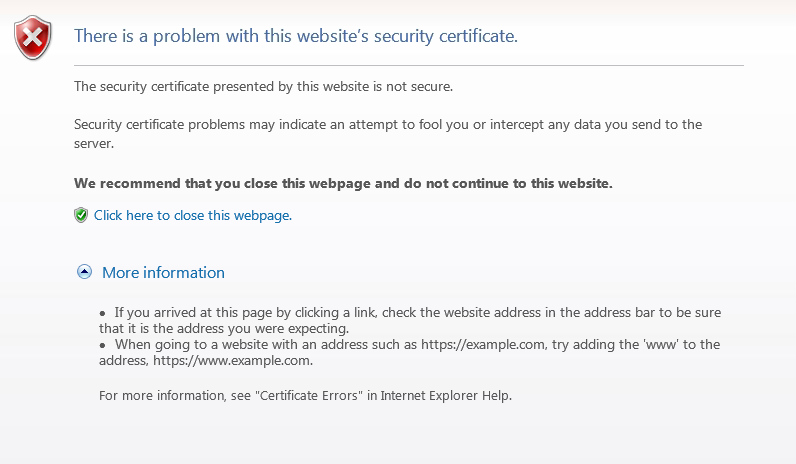Click the "Certificate Errors" quoted phrase
This screenshot has height=464, width=796.
311,395
